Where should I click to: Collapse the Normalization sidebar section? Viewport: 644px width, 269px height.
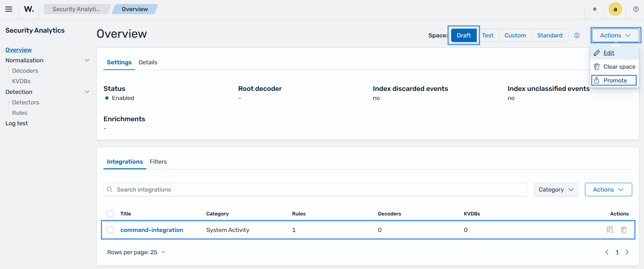87,60
